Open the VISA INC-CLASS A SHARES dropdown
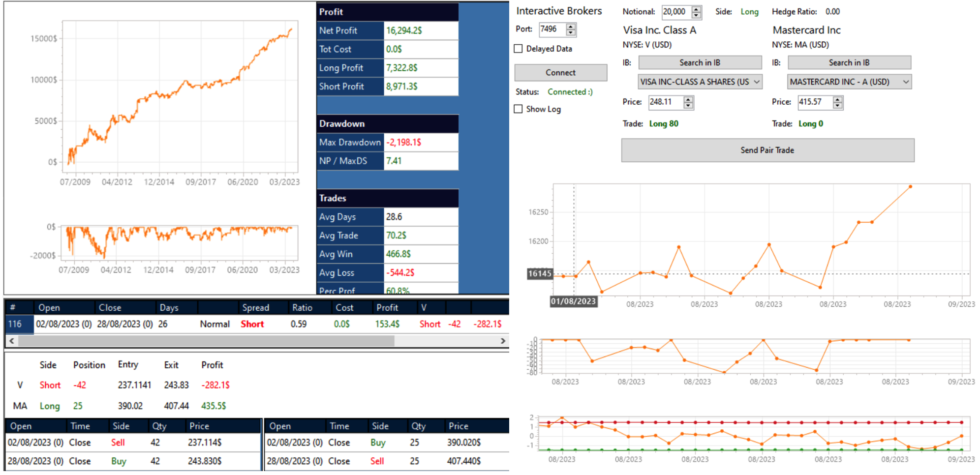Viewport: 980px width, 475px height. [700, 82]
